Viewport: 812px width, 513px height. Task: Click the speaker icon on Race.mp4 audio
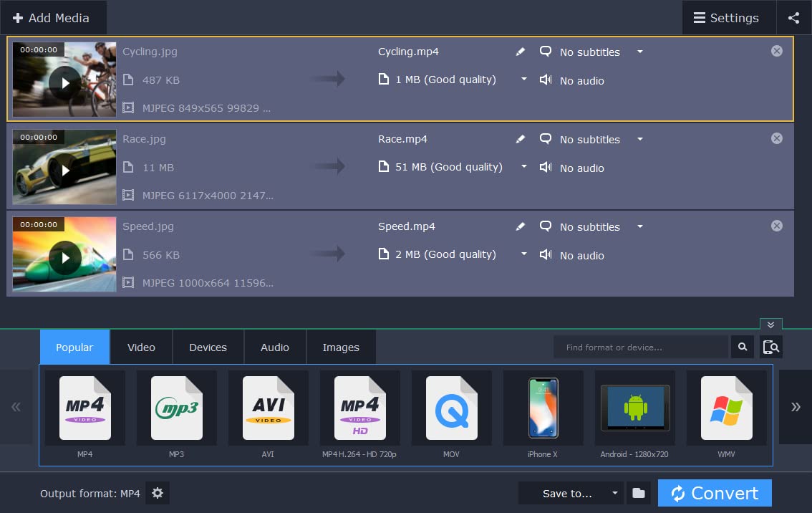coord(546,168)
